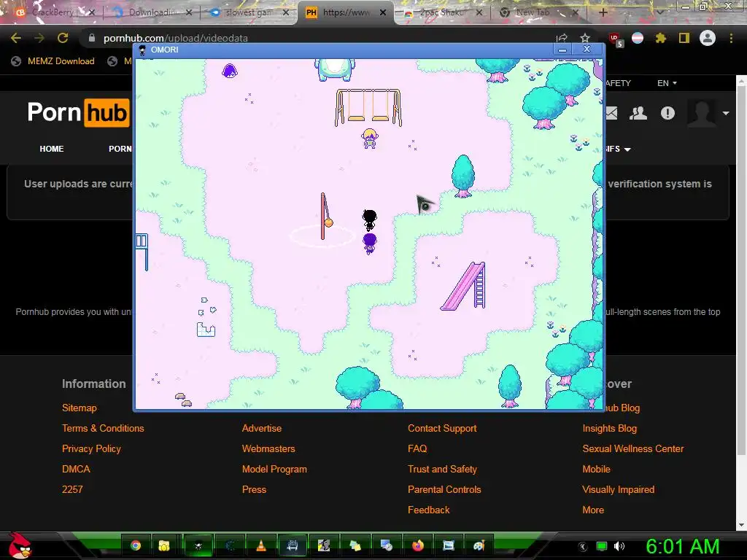Open Contact Support link
The image size is (747, 560).
(x=442, y=428)
